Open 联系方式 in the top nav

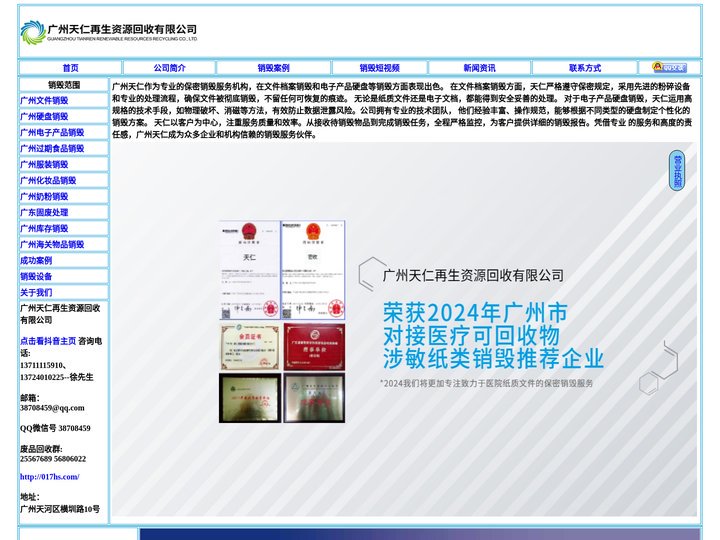click(x=585, y=68)
